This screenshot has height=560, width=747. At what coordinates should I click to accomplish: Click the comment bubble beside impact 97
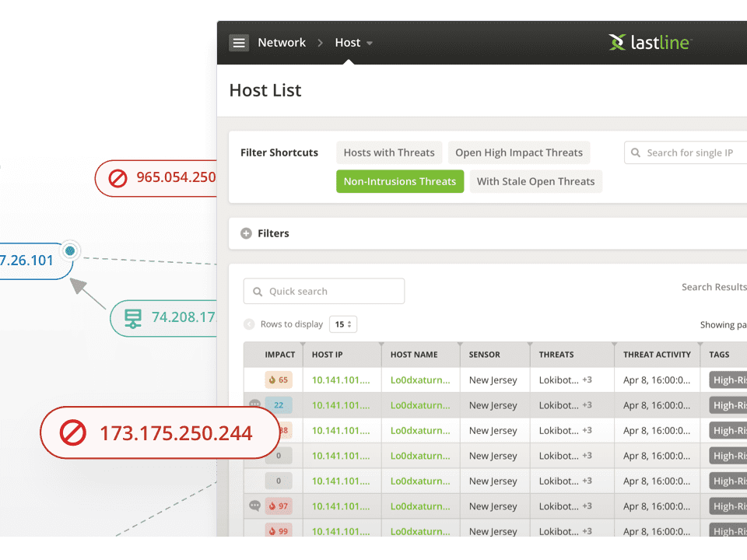point(254,506)
